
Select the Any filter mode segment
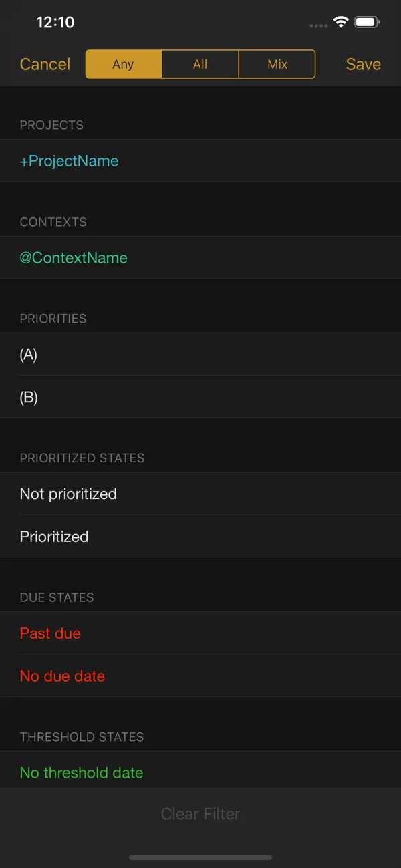click(123, 64)
